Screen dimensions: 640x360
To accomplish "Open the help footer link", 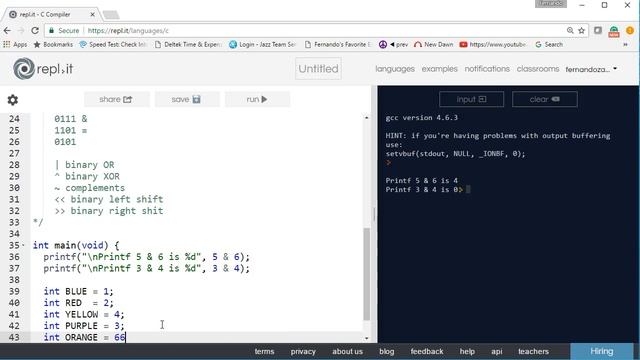I will click(467, 351).
